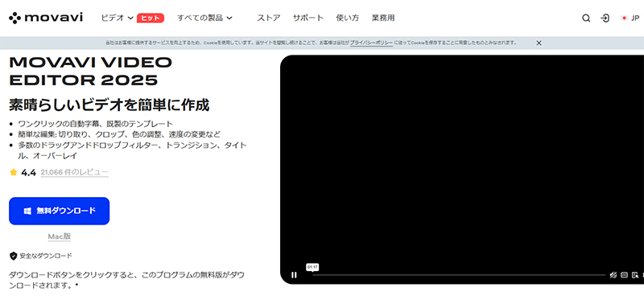Click the red ヒット badge

[151, 18]
